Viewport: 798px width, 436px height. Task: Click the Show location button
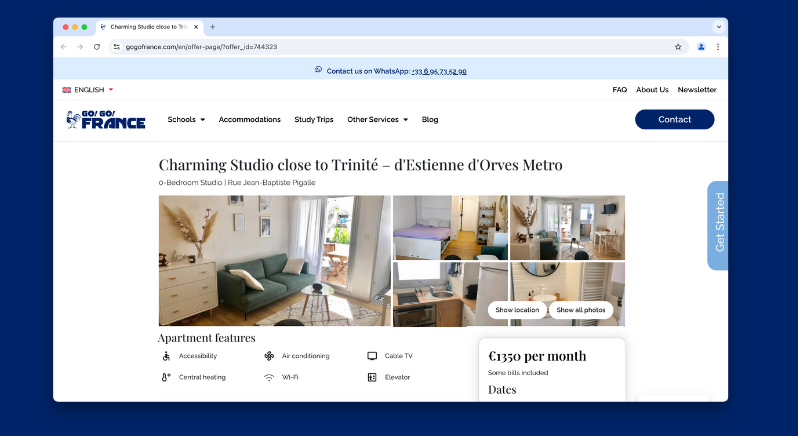tap(517, 310)
